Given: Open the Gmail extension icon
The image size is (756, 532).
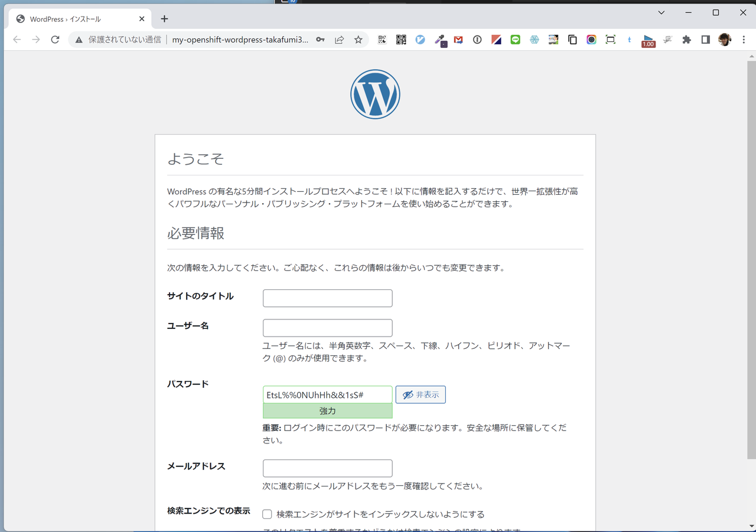Looking at the screenshot, I should click(458, 40).
